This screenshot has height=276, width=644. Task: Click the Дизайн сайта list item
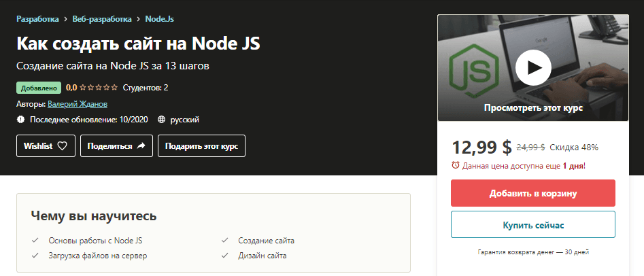pos(262,256)
